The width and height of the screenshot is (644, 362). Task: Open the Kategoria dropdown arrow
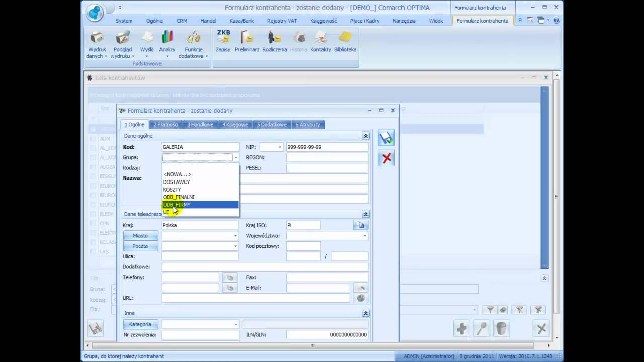coord(235,324)
